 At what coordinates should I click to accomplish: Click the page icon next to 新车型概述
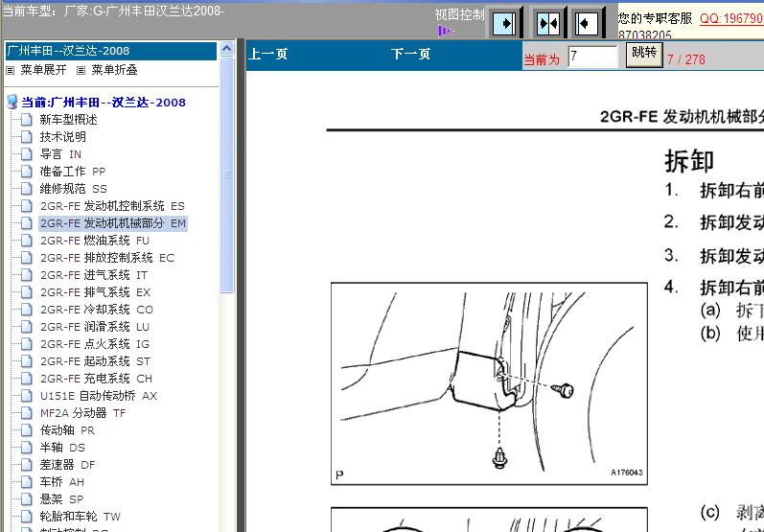[x=27, y=120]
